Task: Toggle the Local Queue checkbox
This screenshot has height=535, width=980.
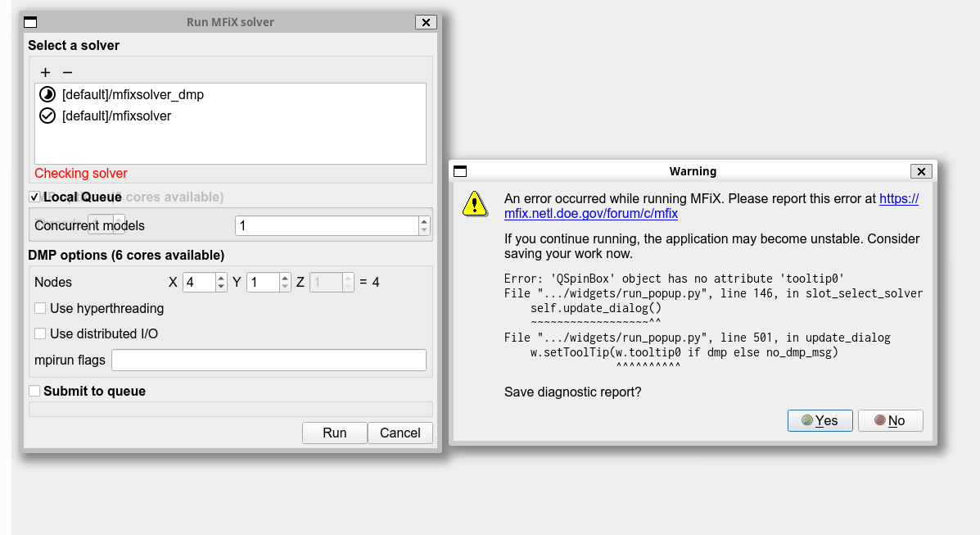Action: click(x=34, y=197)
